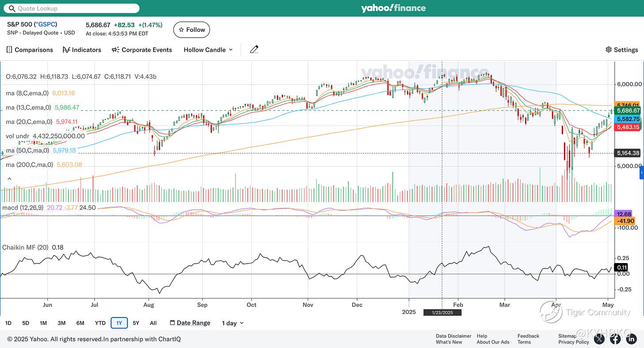The image size is (644, 348).
Task: Open the About Our Ads link
Action: point(493,342)
